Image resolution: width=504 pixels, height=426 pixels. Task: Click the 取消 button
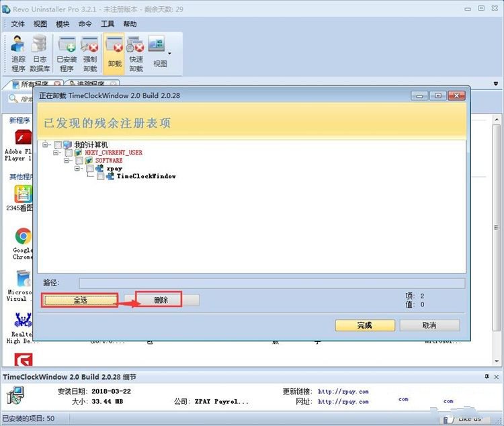[429, 325]
